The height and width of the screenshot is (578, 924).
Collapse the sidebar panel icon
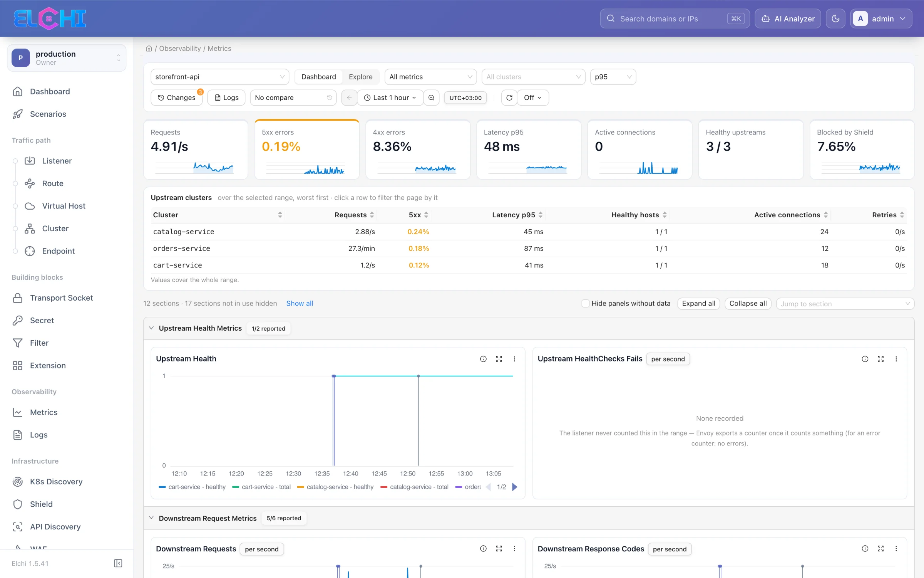click(118, 563)
